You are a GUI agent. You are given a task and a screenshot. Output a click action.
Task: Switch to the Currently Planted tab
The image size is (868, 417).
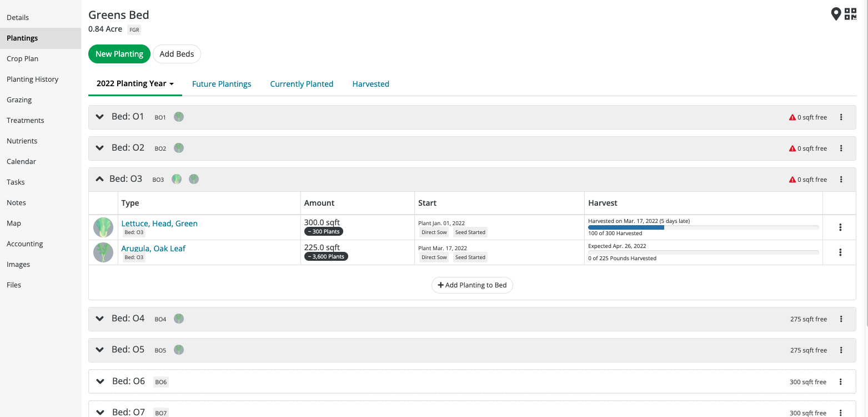(302, 84)
